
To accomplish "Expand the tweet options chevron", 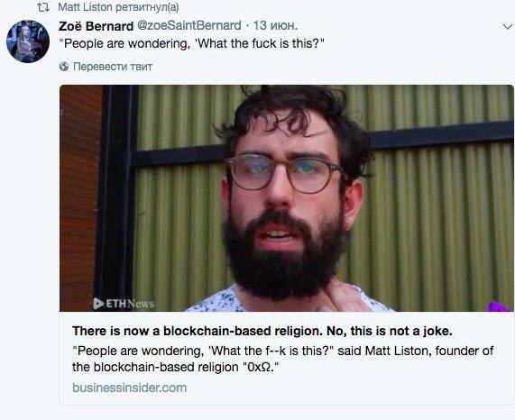I will (x=508, y=27).
